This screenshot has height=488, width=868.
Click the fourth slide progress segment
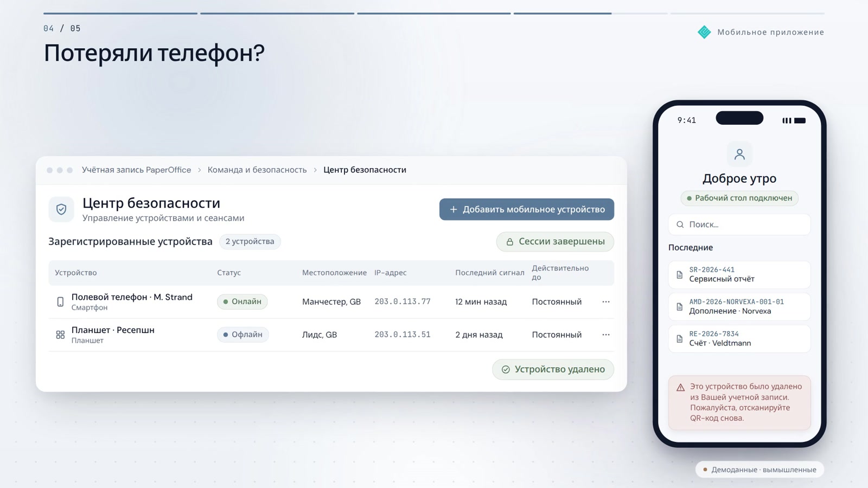(x=590, y=13)
